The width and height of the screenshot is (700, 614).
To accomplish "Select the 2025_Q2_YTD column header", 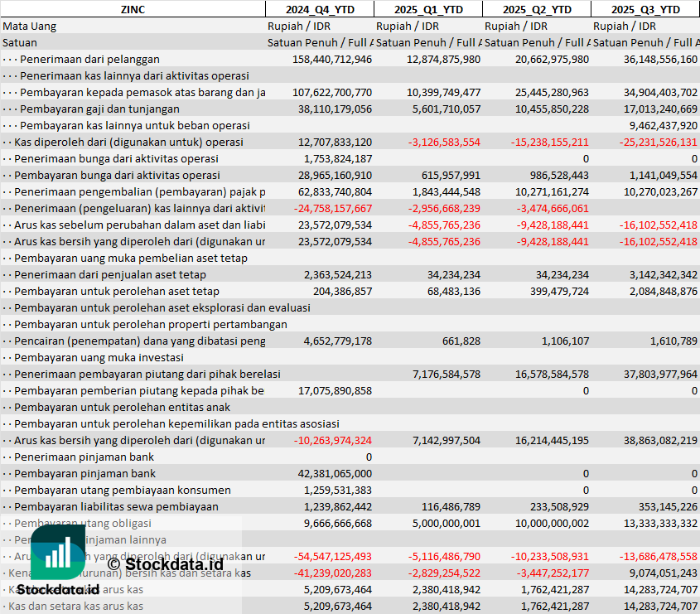I will [x=537, y=9].
